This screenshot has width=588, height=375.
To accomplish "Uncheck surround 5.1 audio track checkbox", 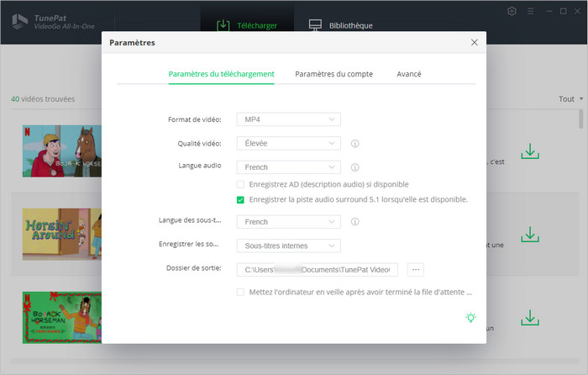I will 240,200.
